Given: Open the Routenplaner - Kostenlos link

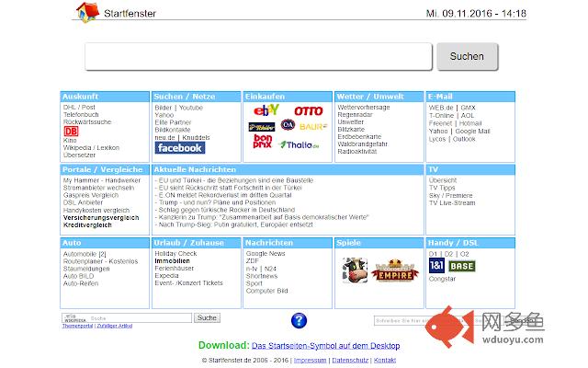Looking at the screenshot, I should pos(100,261).
